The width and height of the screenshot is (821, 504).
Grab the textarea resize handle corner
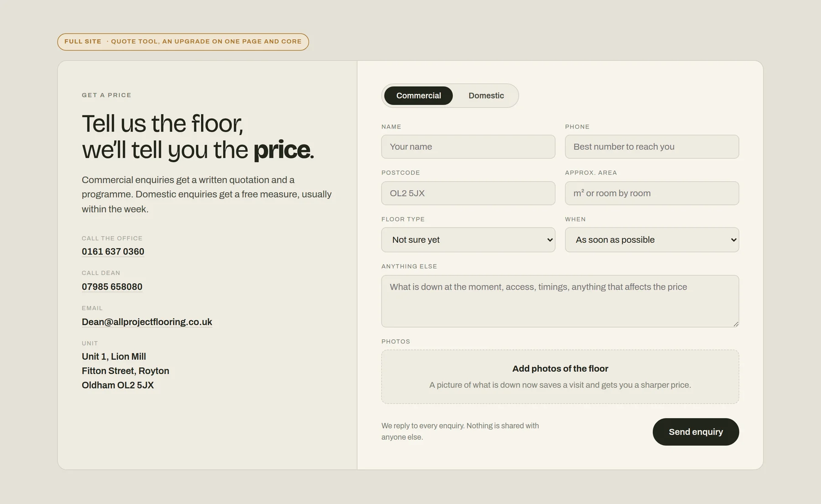point(736,324)
